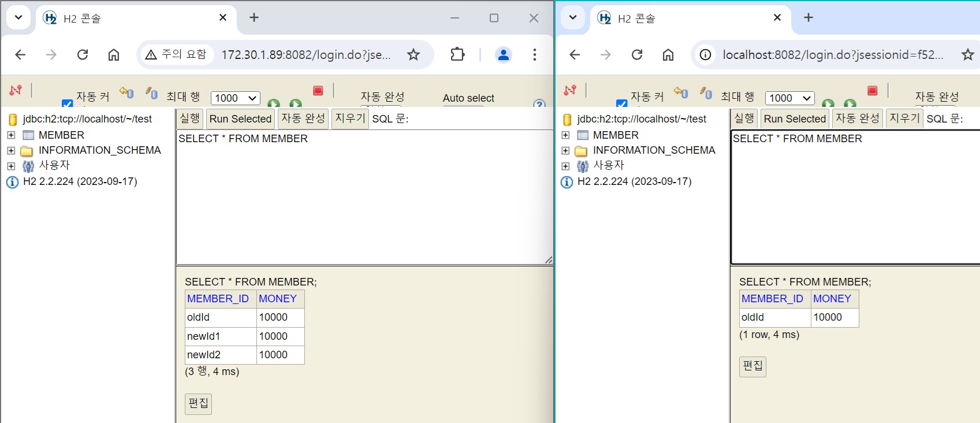Click the 지우기 button in the 172.30.1.89 window
The width and height of the screenshot is (980, 423).
point(351,118)
